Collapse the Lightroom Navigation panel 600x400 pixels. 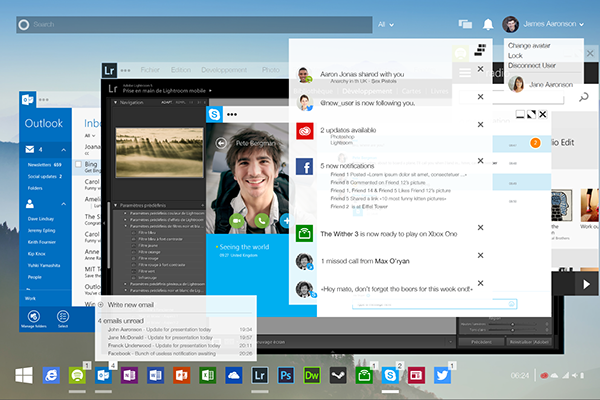(x=116, y=103)
